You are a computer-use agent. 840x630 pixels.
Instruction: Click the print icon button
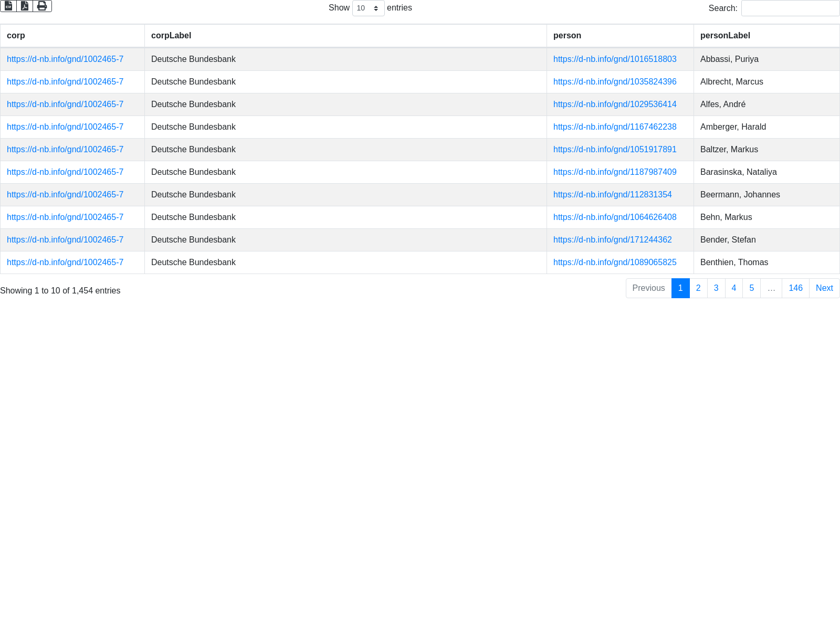tap(42, 6)
